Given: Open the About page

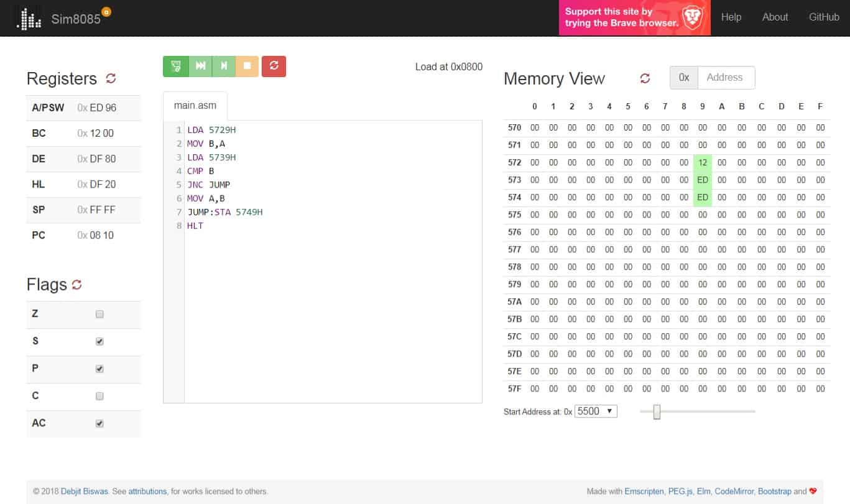Looking at the screenshot, I should coord(775,17).
